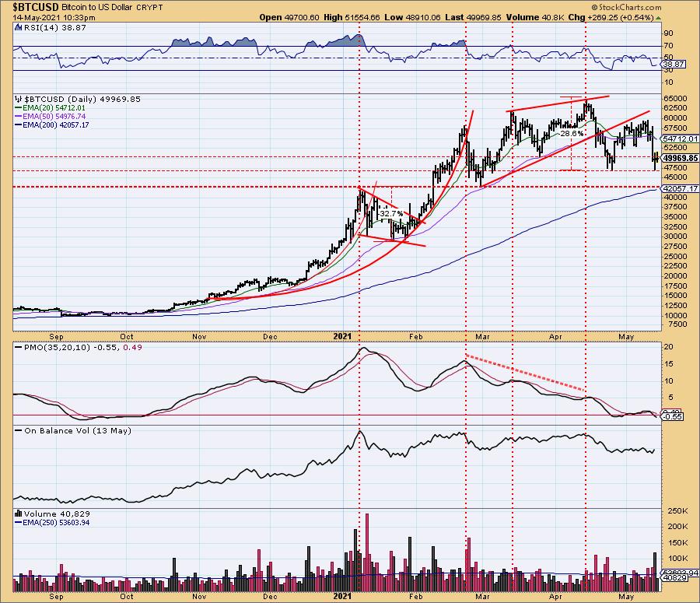Viewport: 700px width, 603px height.
Task: Click the On Balance Vol legend line marker
Action: [19, 431]
